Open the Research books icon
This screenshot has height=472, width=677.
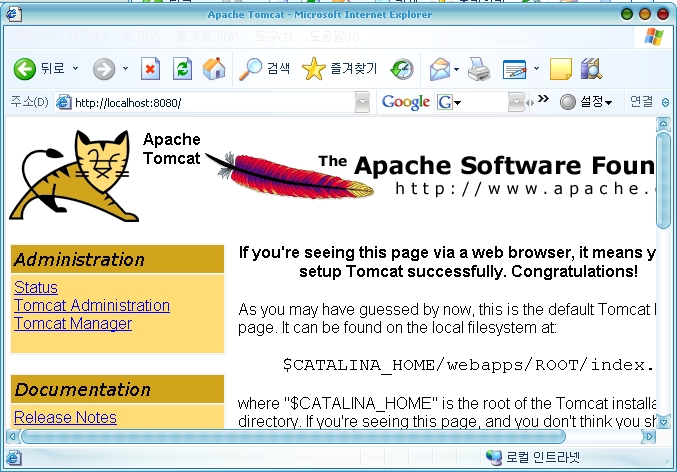click(x=591, y=69)
